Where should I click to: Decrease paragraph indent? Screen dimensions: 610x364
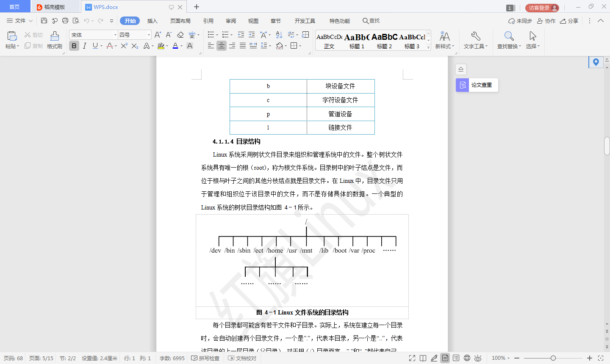tap(241, 35)
